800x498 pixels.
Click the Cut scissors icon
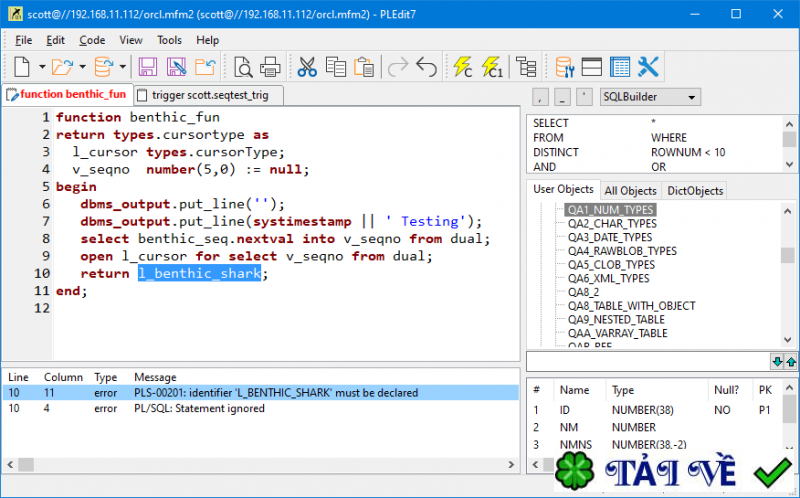click(307, 67)
